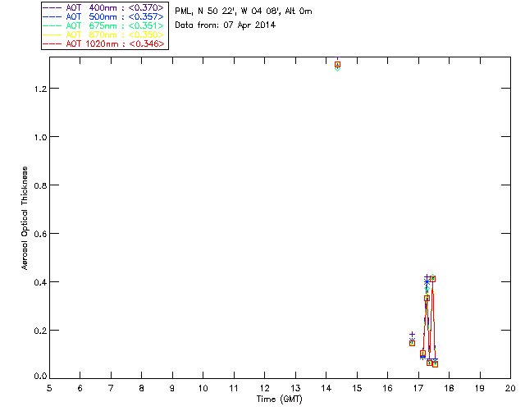
Task: Click the purple plus marker near 16:48 GMT
Action: point(412,334)
